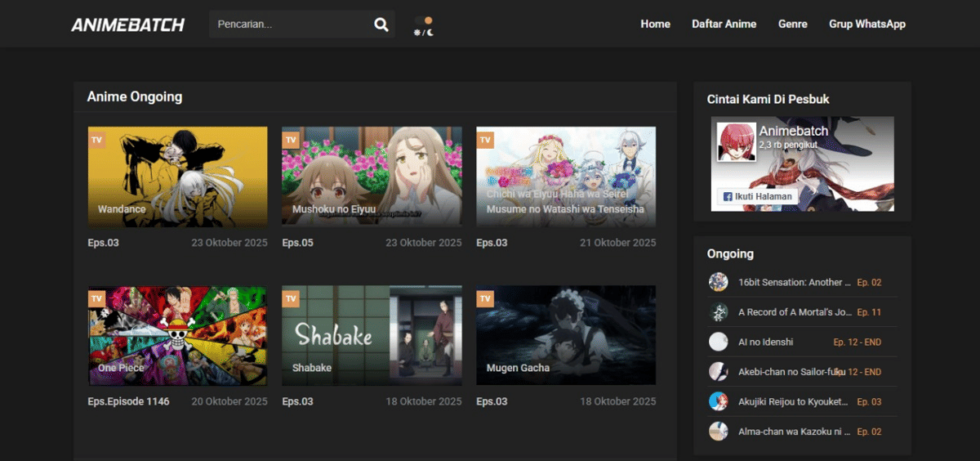The height and width of the screenshot is (461, 980).
Task: Open Akujiki Reijou to Kyouket... entry
Action: point(793,401)
